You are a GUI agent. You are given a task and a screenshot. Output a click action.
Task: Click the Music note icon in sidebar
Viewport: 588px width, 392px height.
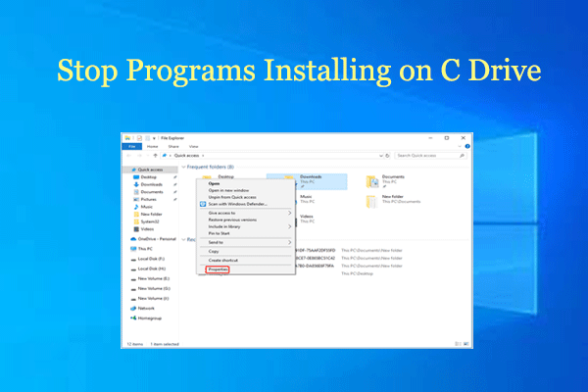point(136,207)
